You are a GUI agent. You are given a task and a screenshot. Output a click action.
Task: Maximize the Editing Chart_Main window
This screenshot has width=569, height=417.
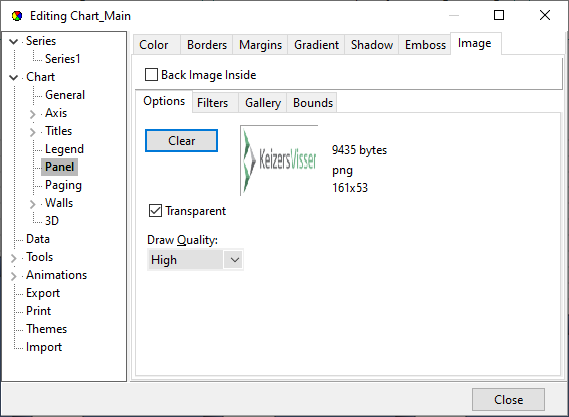pos(499,15)
